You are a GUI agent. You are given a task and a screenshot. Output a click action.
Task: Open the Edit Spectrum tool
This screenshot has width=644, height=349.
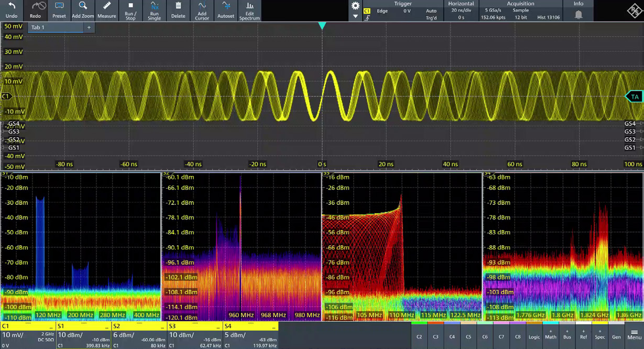pos(249,10)
